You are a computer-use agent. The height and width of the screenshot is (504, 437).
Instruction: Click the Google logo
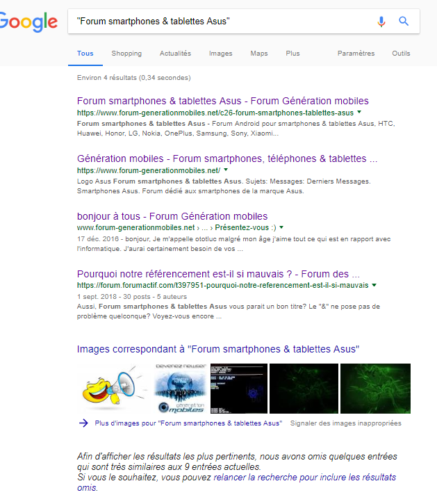(28, 22)
